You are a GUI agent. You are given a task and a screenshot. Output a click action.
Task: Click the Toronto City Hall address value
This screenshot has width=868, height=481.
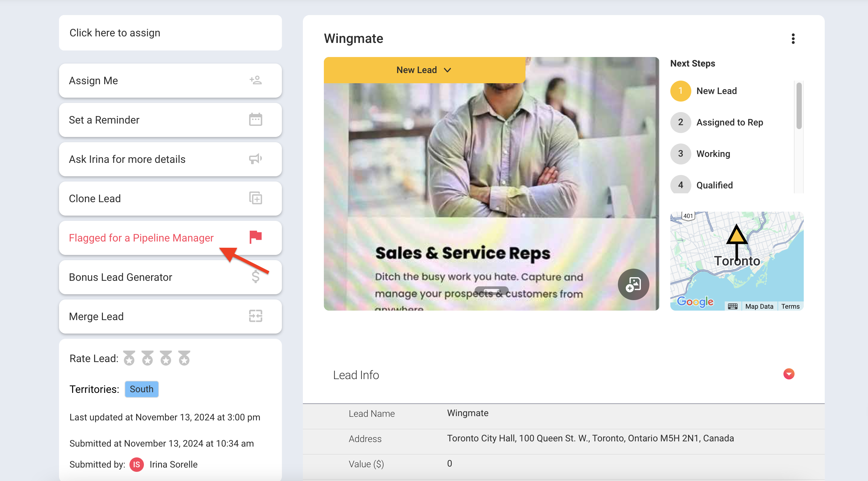point(590,438)
